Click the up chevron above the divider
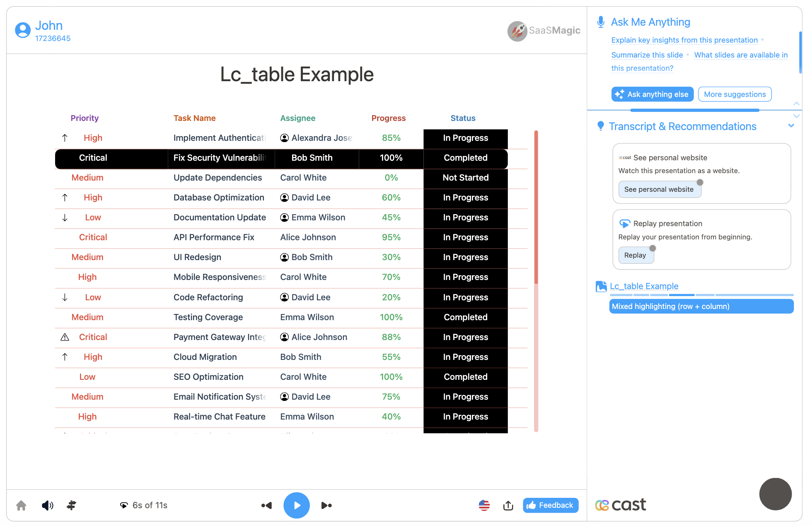The height and width of the screenshot is (526, 812). point(796,104)
